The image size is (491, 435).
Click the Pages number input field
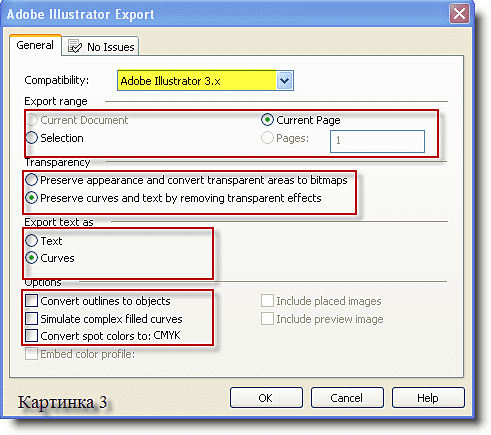tap(377, 141)
